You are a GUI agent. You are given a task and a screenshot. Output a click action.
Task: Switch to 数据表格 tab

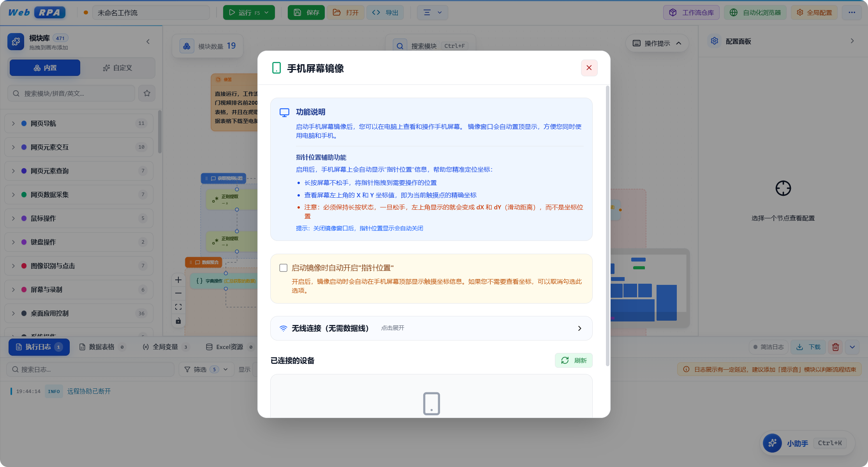[102, 347]
